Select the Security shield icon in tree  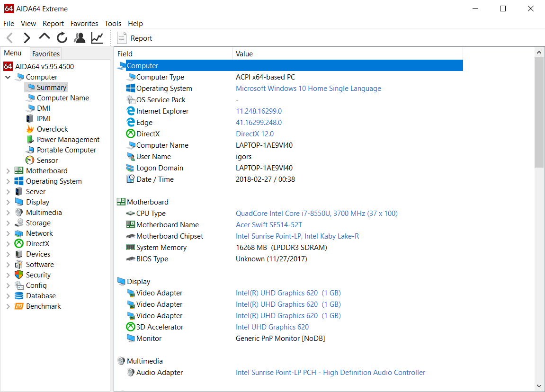(x=19, y=275)
